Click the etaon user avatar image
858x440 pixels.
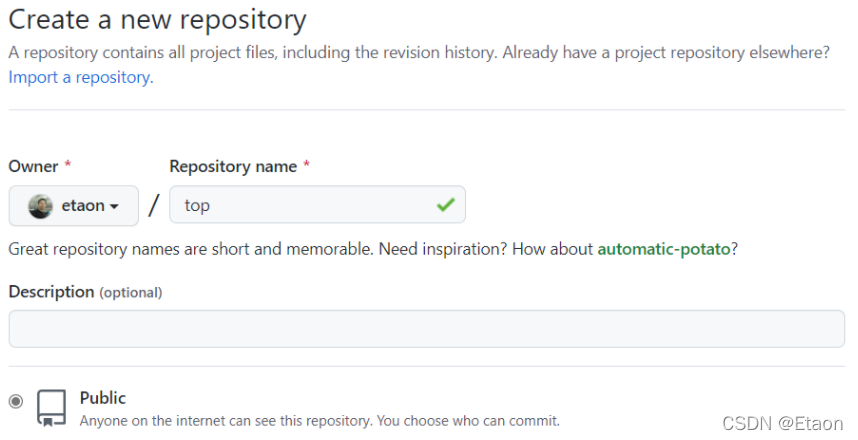click(x=40, y=206)
